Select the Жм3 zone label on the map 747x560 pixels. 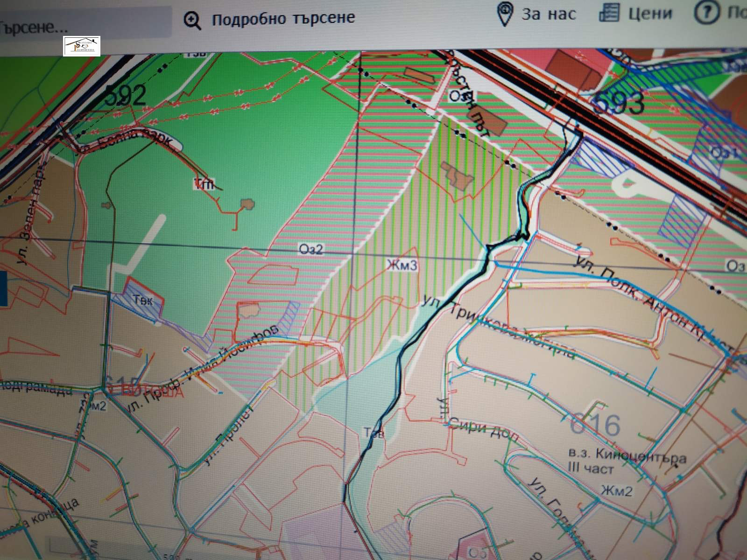coord(402,266)
